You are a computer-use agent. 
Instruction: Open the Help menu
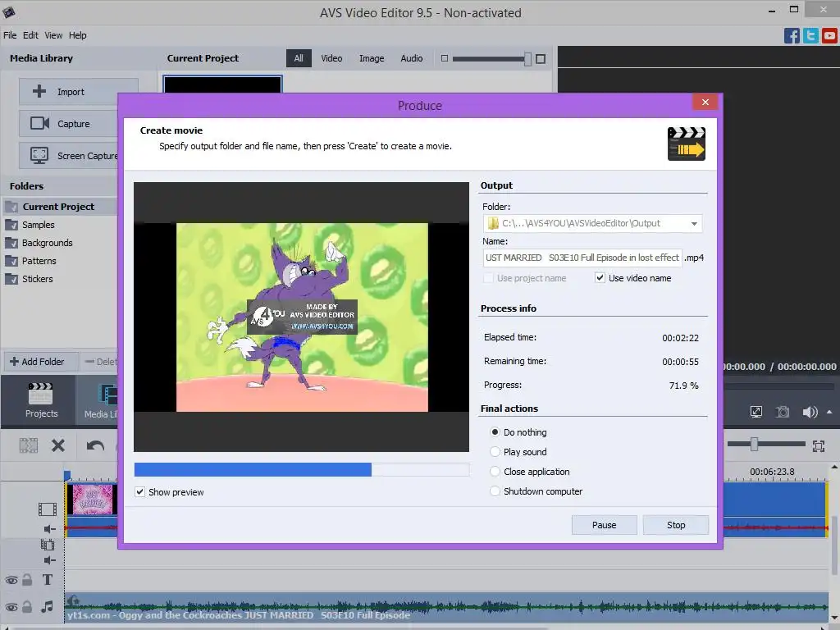78,35
